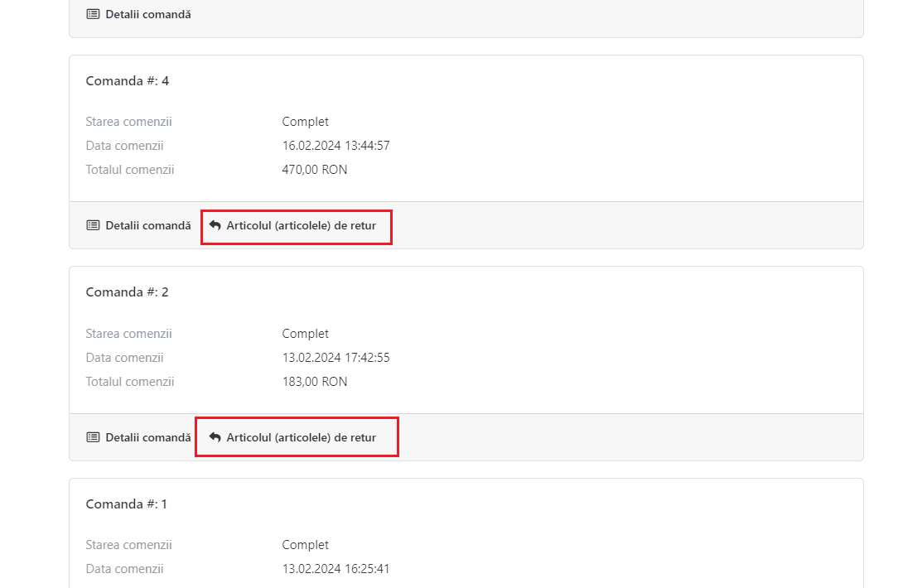Select the date "13.02.2024 16:25:41"
This screenshot has width=922, height=588.
tap(335, 569)
